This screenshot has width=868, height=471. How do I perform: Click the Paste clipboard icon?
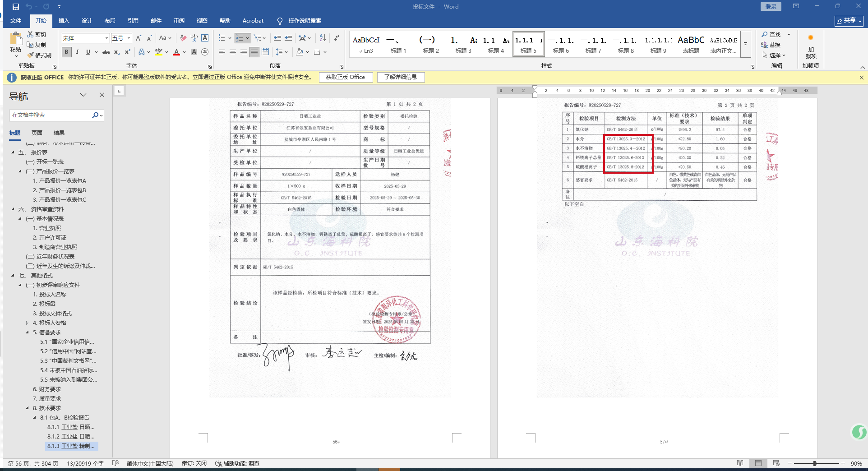(x=16, y=39)
